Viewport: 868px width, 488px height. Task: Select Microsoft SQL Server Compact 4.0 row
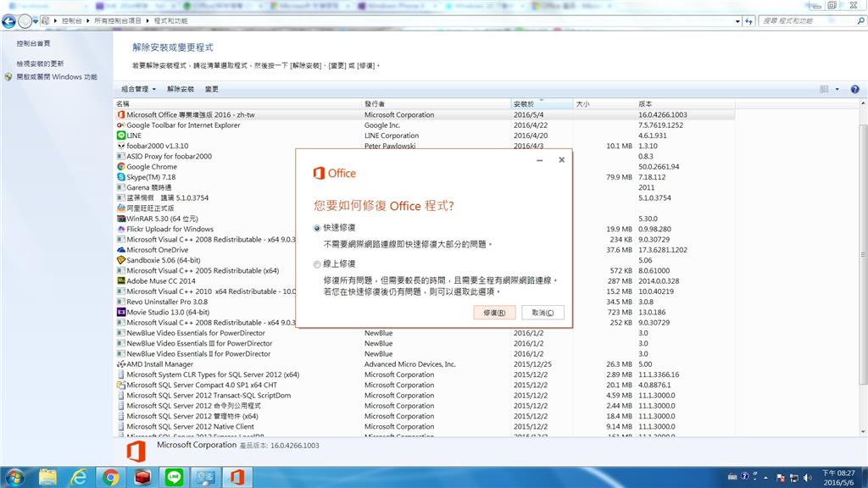(425, 385)
